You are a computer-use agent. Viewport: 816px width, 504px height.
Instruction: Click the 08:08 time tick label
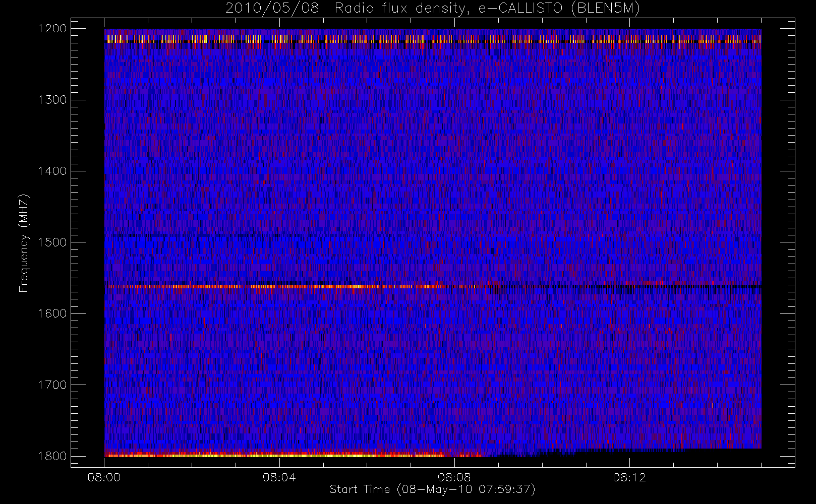coord(454,477)
